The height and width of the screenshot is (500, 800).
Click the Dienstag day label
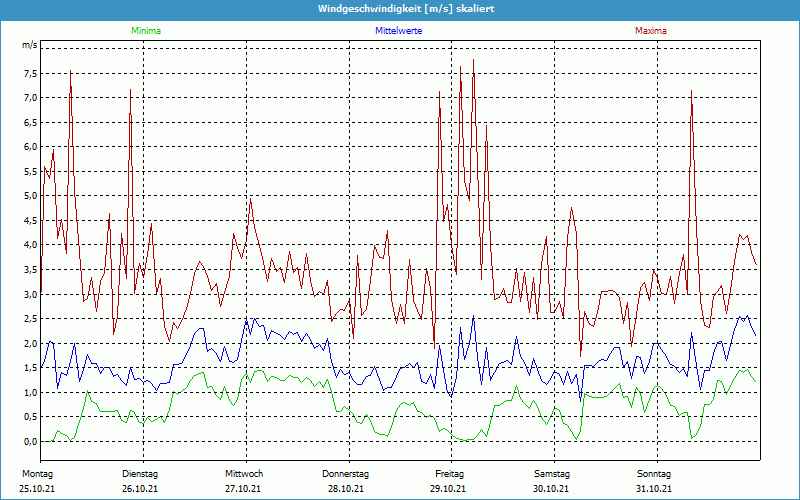pos(140,474)
